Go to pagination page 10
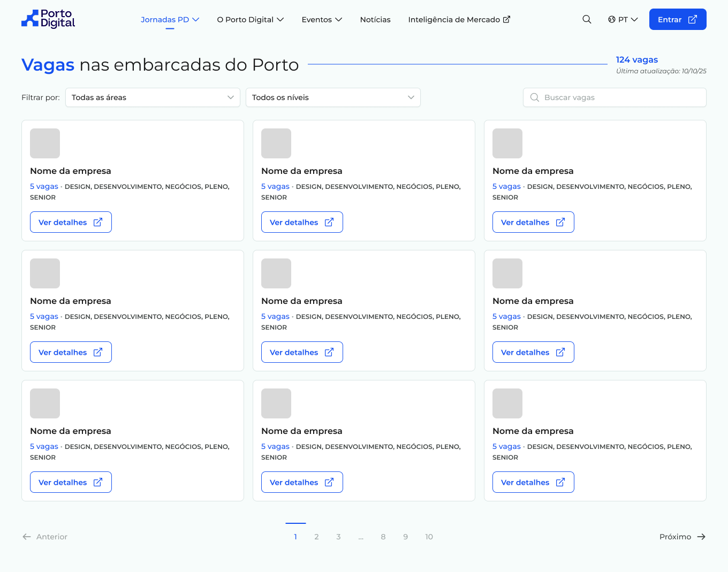 click(x=429, y=537)
